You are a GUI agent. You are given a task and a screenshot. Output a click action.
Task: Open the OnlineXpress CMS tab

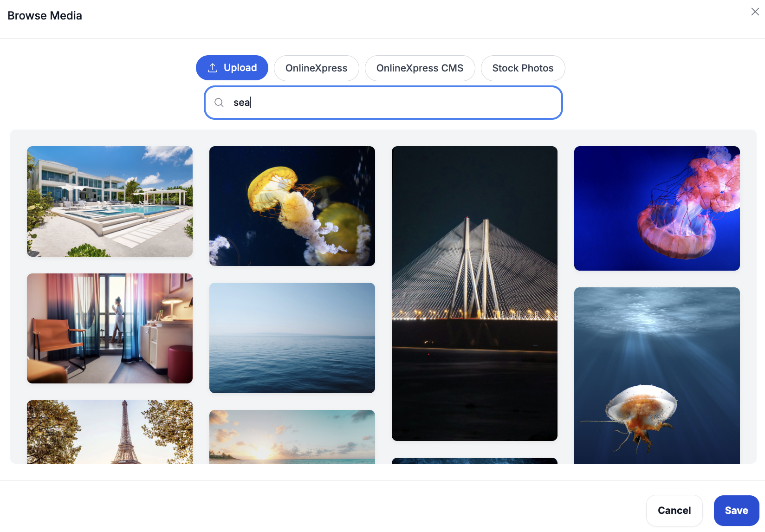coord(420,68)
